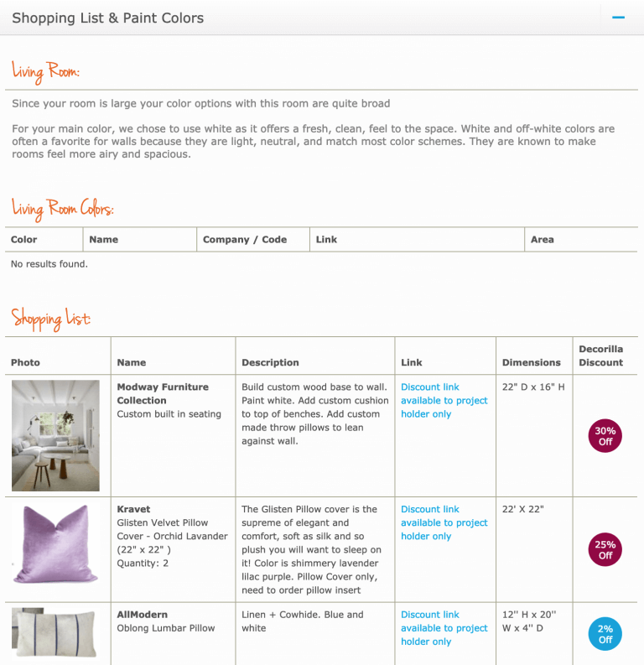
Task: Collapse the Shopping List & Paint Colors panel
Action: pos(619,18)
